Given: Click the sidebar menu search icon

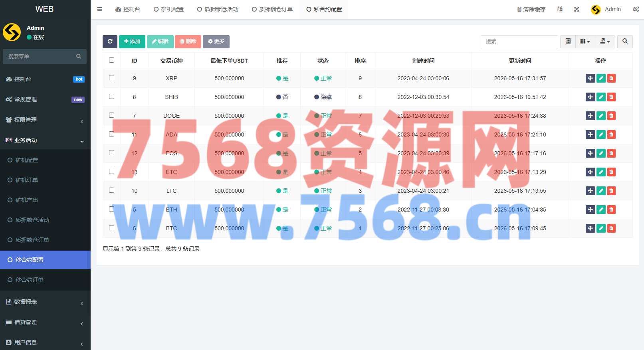Looking at the screenshot, I should click(x=79, y=56).
